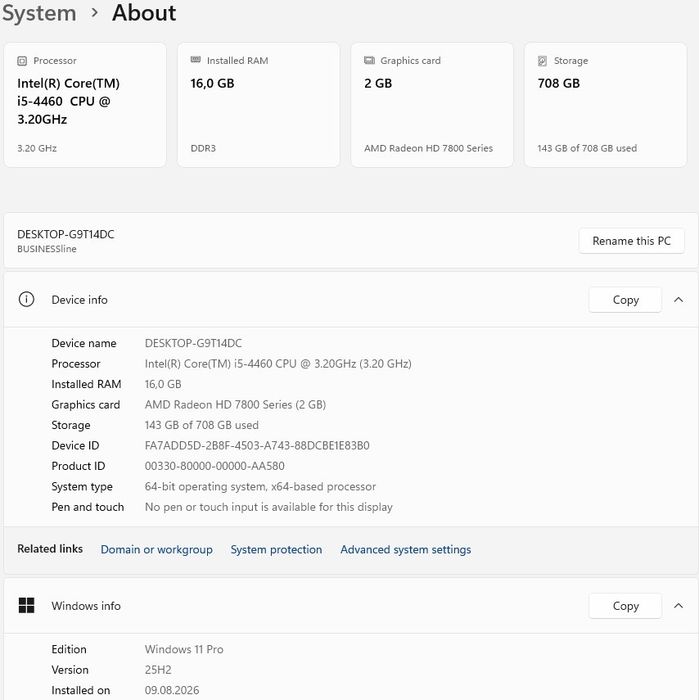The width and height of the screenshot is (699, 700).
Task: Click the '143 GB of 708 GB used' Device info value
Action: tap(201, 425)
